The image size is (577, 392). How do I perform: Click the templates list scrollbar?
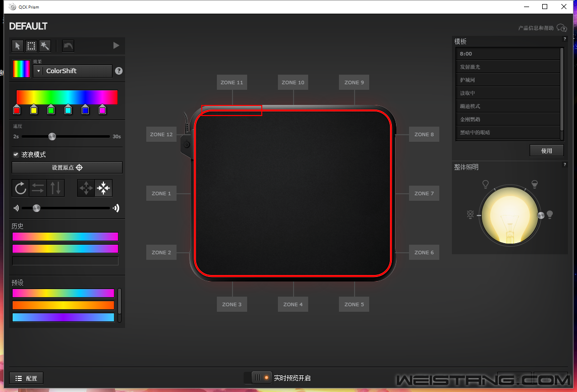562,89
